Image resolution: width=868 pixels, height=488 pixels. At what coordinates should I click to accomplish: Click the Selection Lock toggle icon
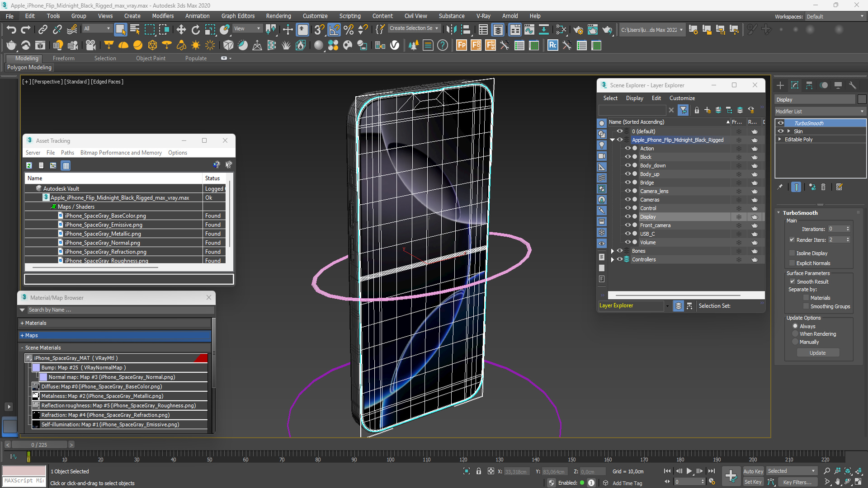(x=479, y=471)
